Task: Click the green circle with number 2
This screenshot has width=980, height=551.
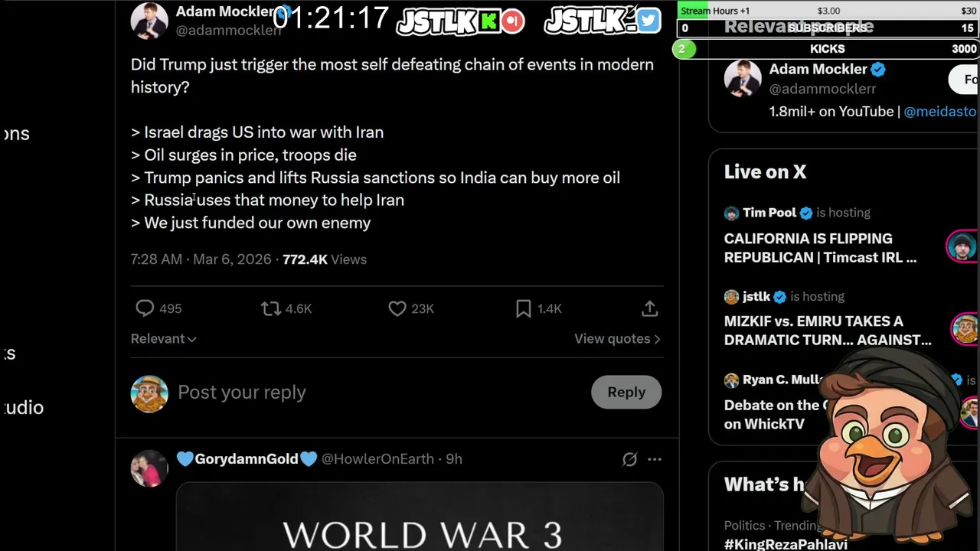Action: pos(683,49)
